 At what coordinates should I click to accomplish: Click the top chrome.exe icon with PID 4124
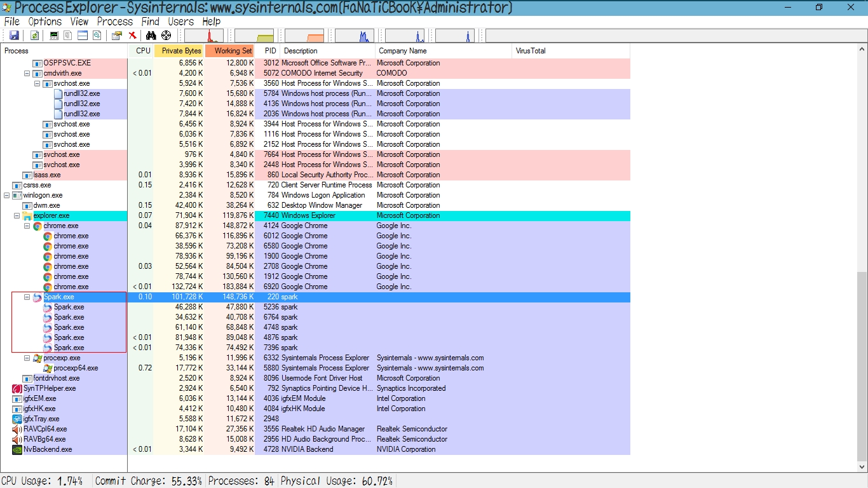[37, 226]
